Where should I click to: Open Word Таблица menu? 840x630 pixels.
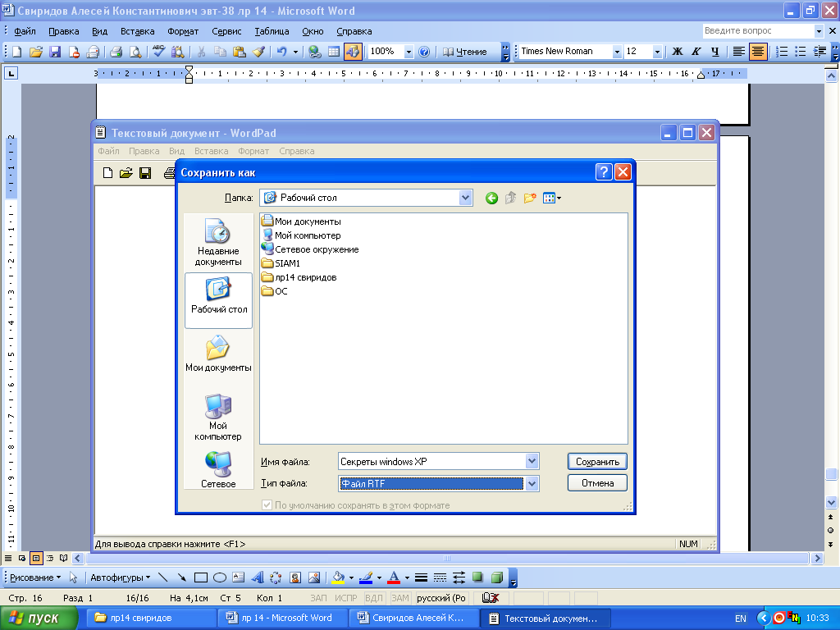click(x=272, y=31)
